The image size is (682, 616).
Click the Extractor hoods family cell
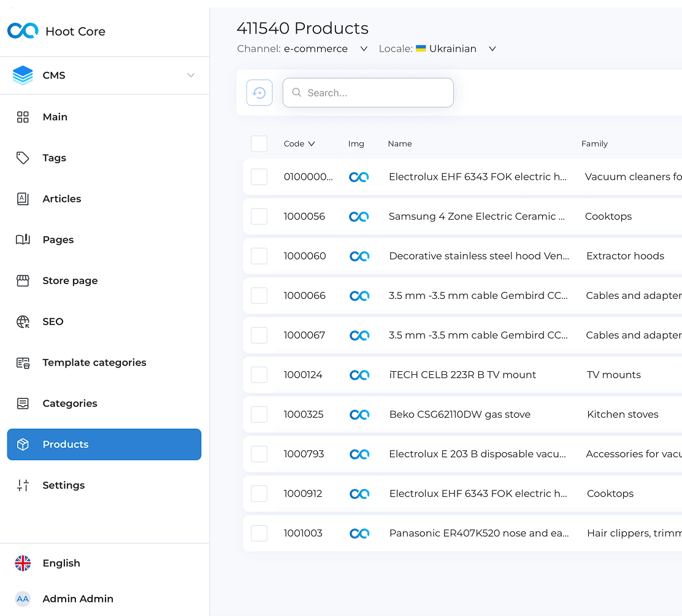[625, 256]
